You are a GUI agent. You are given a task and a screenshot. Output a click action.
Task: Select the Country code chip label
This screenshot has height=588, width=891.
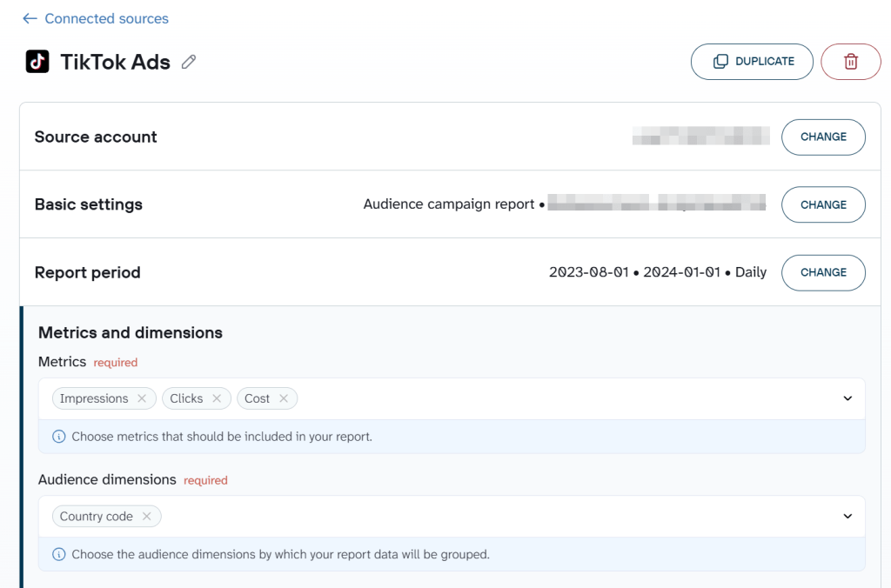click(x=96, y=516)
